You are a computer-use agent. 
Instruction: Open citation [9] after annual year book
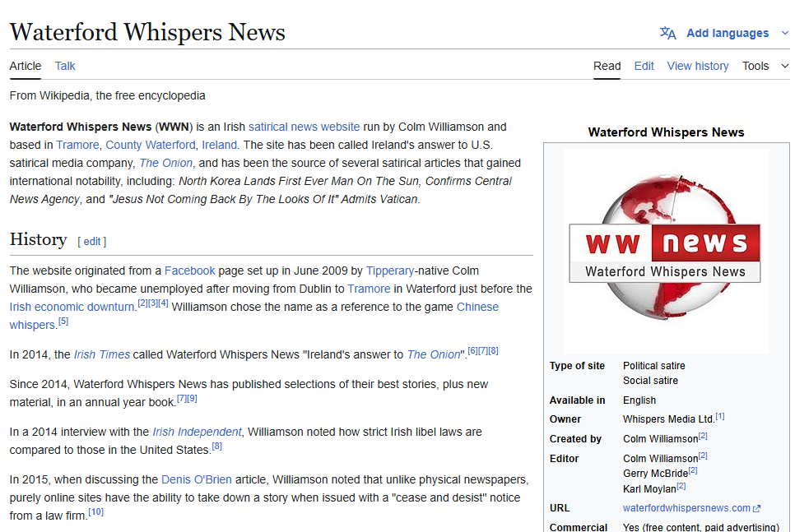(192, 399)
